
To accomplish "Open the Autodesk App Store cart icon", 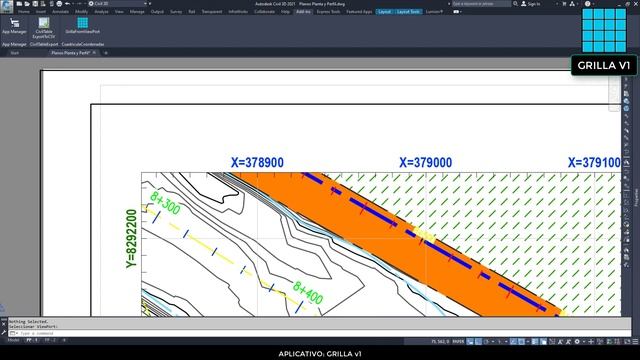I will pyautogui.click(x=564, y=4).
